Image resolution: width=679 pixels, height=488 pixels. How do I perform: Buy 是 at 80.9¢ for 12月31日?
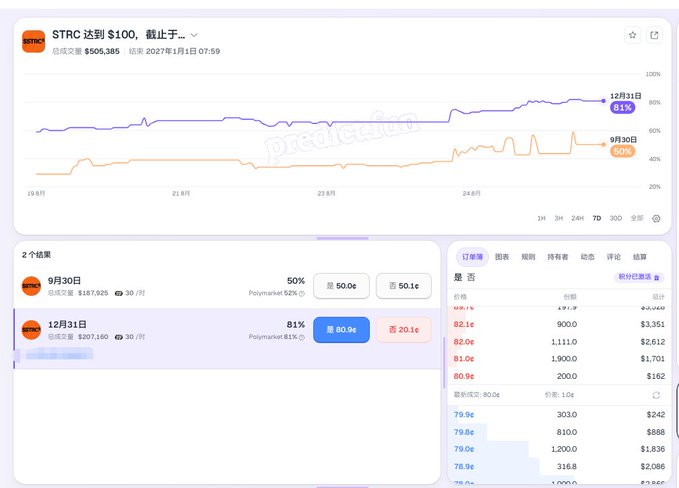tap(341, 330)
